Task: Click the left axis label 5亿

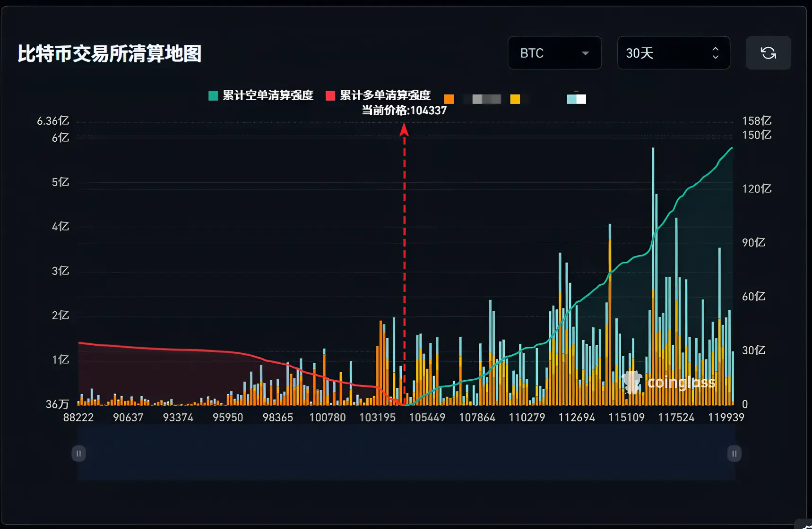Action: pyautogui.click(x=60, y=182)
